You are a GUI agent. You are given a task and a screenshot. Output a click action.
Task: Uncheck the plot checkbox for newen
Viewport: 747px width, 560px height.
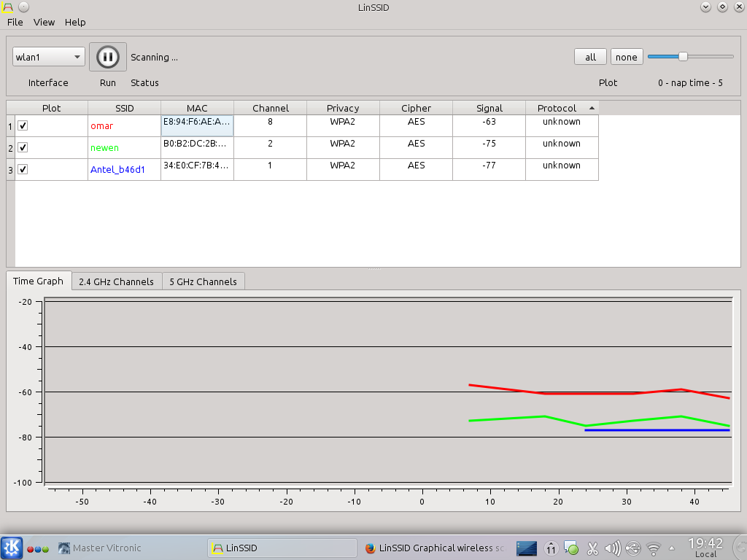[x=23, y=147]
